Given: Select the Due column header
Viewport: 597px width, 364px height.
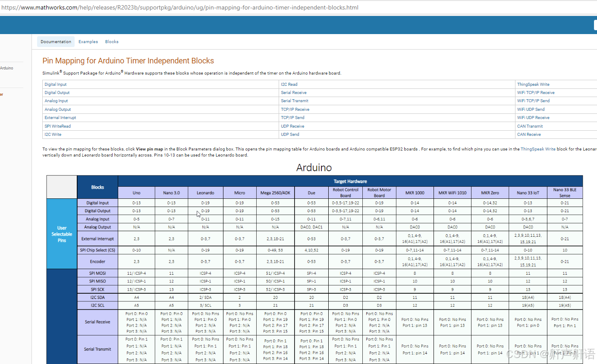Looking at the screenshot, I should coord(311,193).
